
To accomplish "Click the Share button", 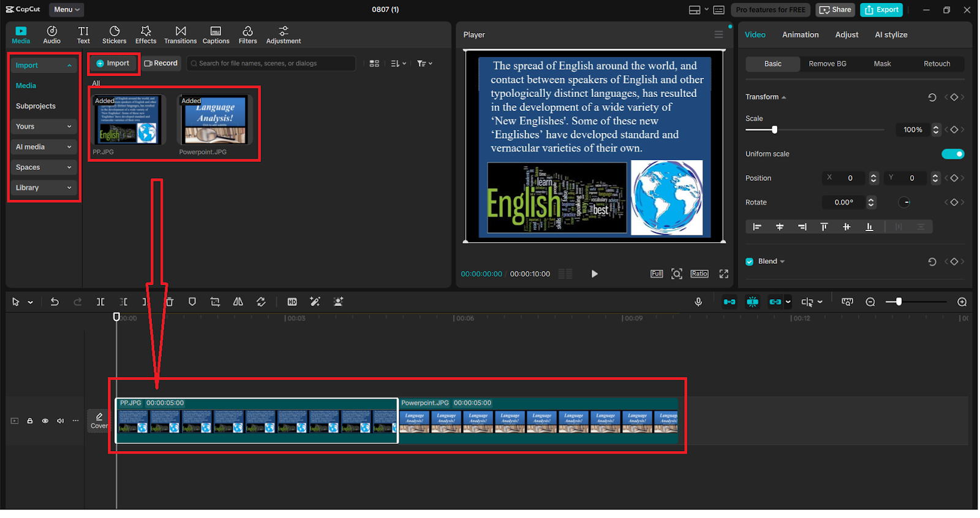I will tap(835, 10).
